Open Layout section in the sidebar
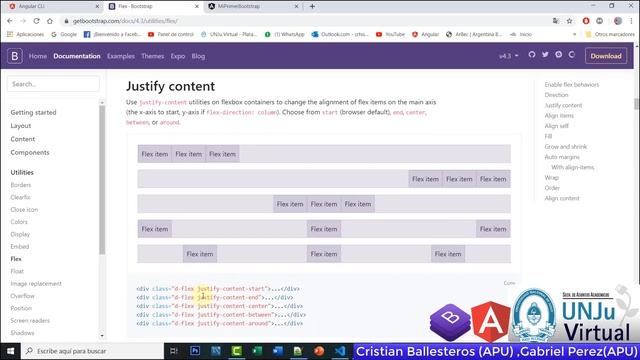The height and width of the screenshot is (360, 640). tap(21, 126)
